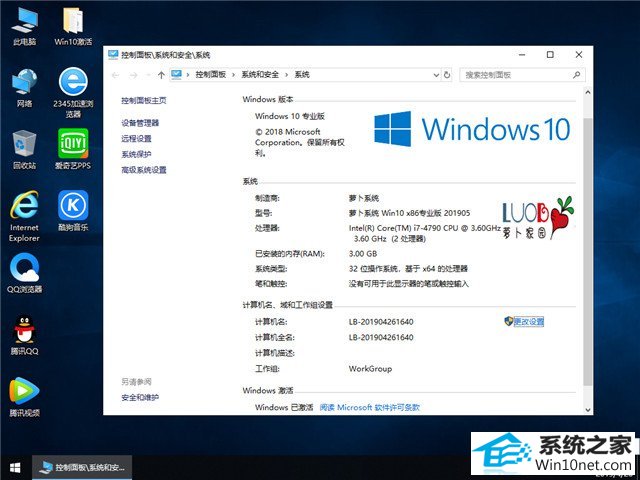Image resolution: width=640 pixels, height=480 pixels.
Task: Open 控制面板主页 link
Action: 144,100
